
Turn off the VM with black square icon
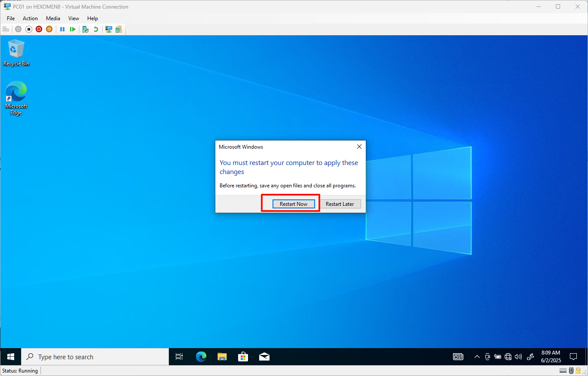coord(29,29)
